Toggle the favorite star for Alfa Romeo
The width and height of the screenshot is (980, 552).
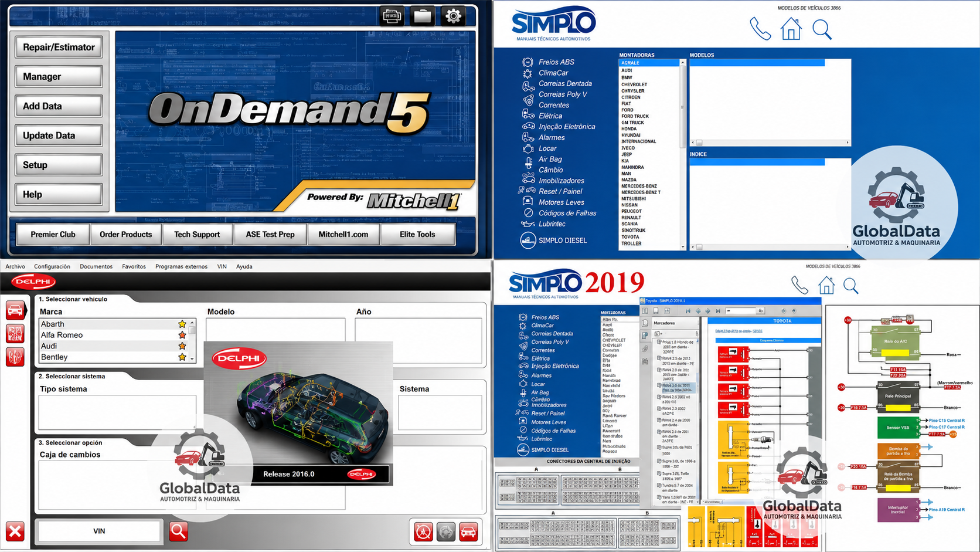coord(182,335)
